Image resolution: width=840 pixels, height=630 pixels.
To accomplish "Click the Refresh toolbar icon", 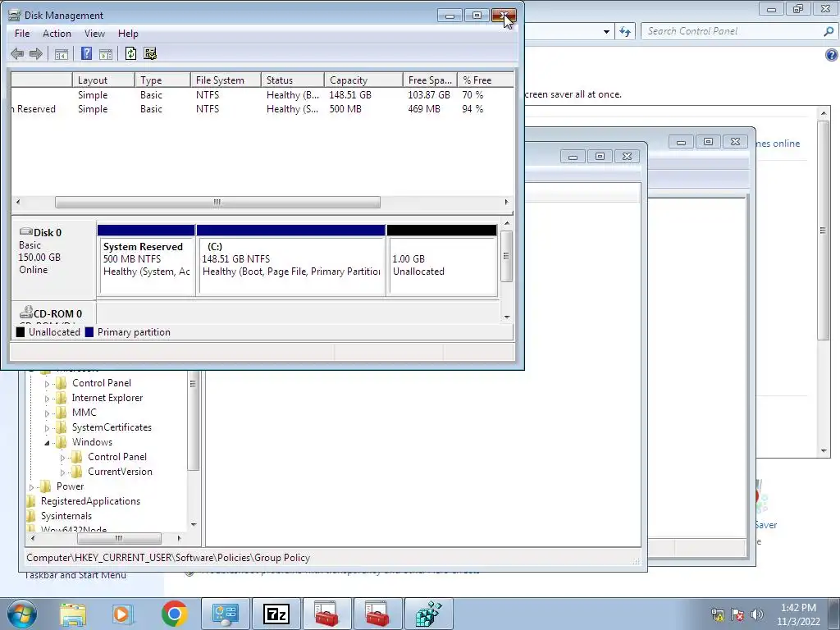I will pyautogui.click(x=130, y=53).
